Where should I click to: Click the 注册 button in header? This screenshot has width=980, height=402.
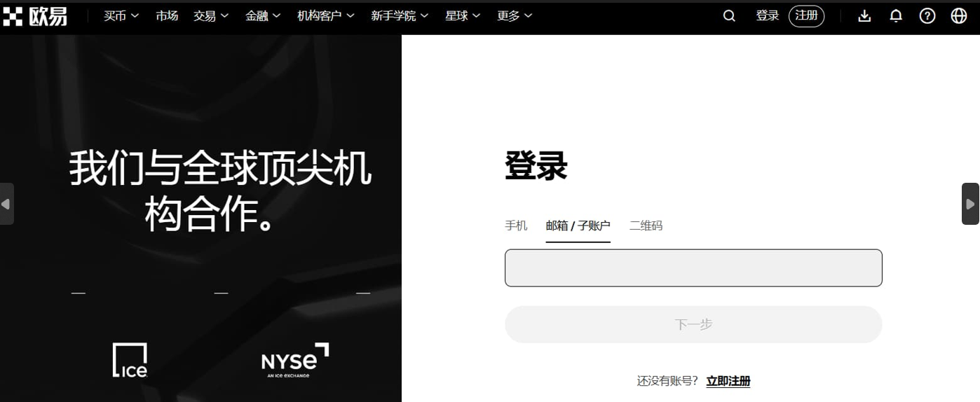coord(806,16)
